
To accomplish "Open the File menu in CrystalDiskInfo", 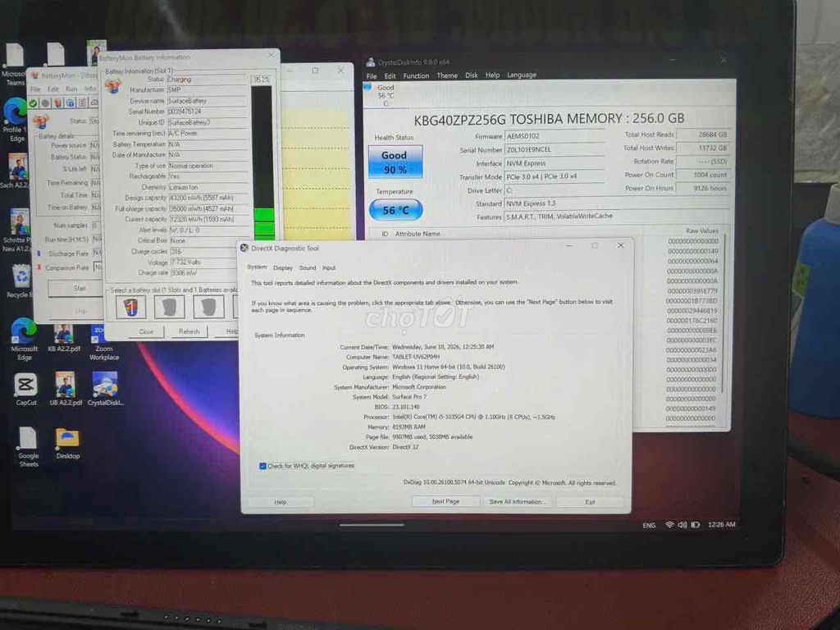I will click(372, 76).
